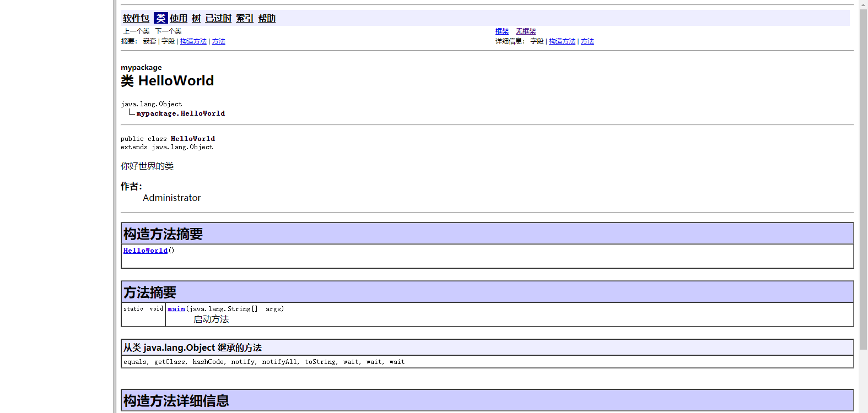Open the 索引 navigation tab
The width and height of the screenshot is (868, 413).
(x=245, y=18)
